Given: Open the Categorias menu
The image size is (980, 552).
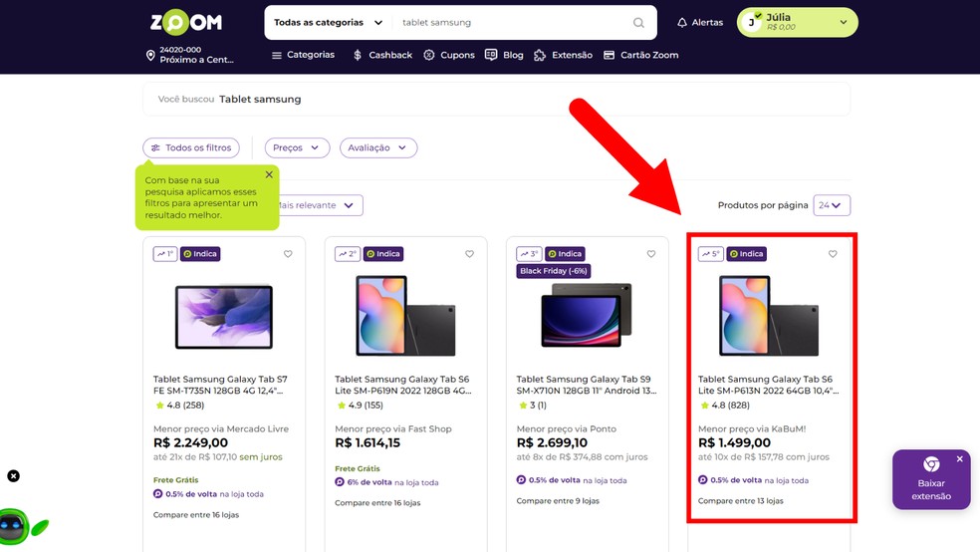Looking at the screenshot, I should point(303,55).
